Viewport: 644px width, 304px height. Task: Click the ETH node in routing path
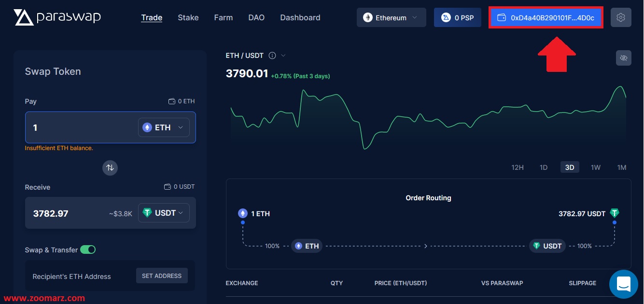click(x=307, y=246)
